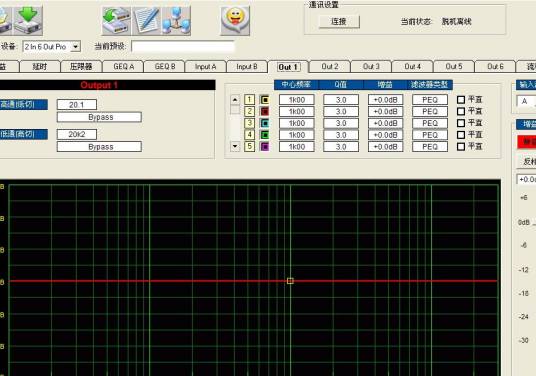The image size is (536, 376).
Task: Click the red mute button on right panel
Action: (x=527, y=142)
